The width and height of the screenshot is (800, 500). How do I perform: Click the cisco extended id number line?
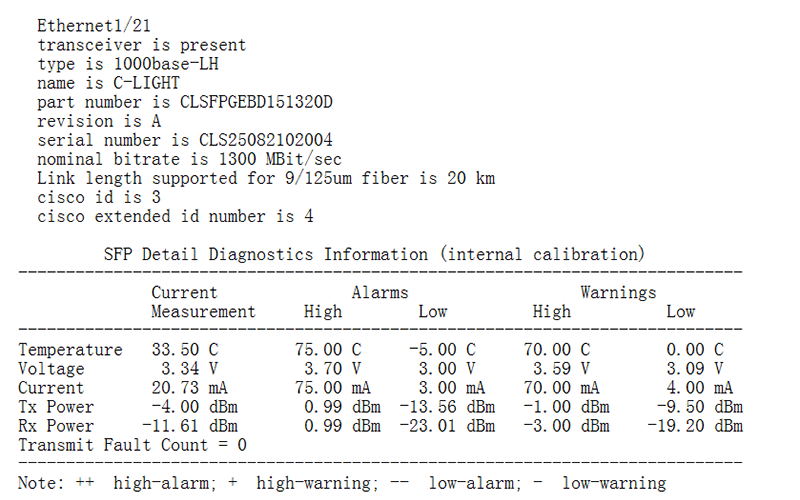click(175, 216)
